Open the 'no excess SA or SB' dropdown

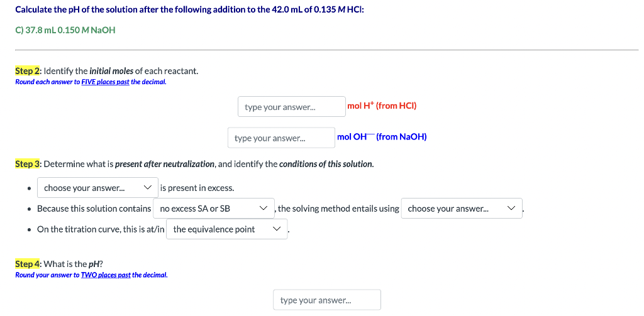[214, 209]
